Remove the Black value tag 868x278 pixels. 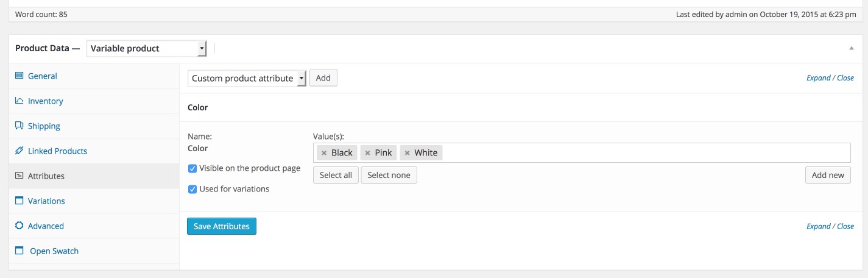[x=324, y=153]
